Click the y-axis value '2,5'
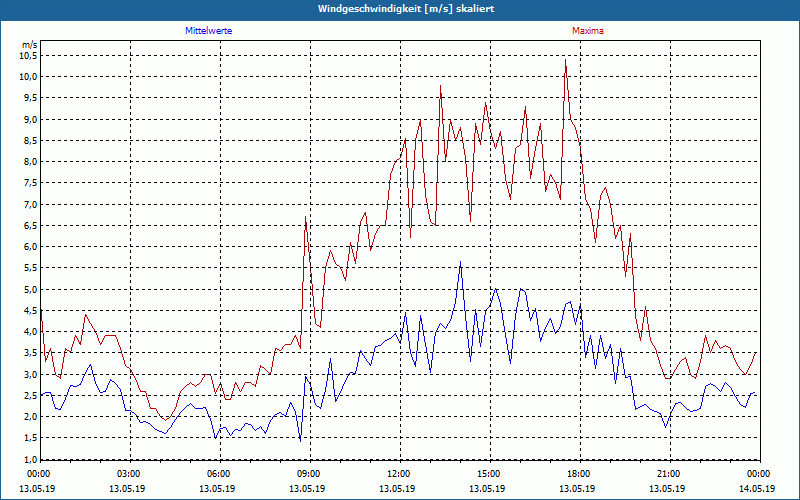This screenshot has height=500, width=800. 31,395
